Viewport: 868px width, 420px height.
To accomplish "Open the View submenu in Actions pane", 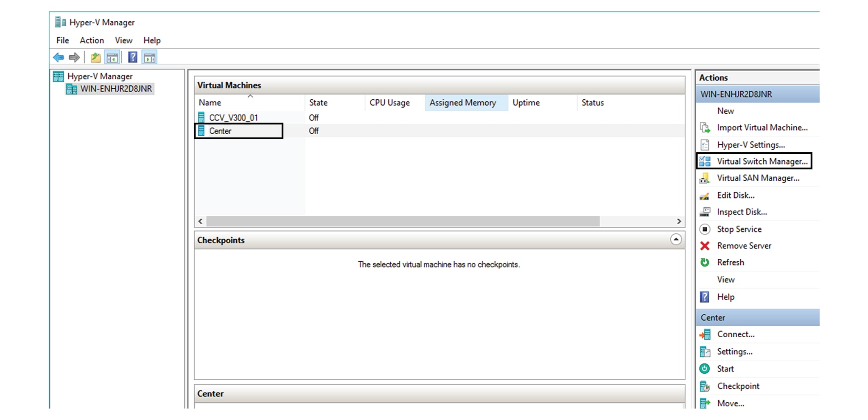I will click(726, 280).
